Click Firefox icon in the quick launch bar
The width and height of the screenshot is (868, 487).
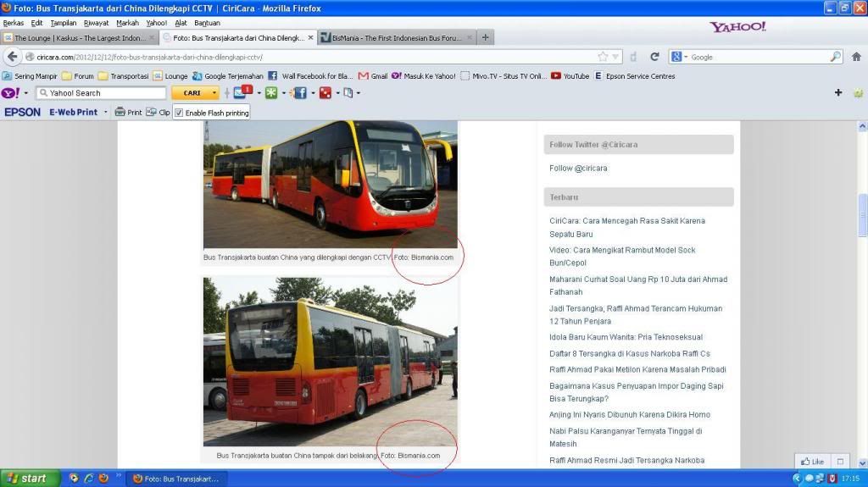tap(103, 479)
